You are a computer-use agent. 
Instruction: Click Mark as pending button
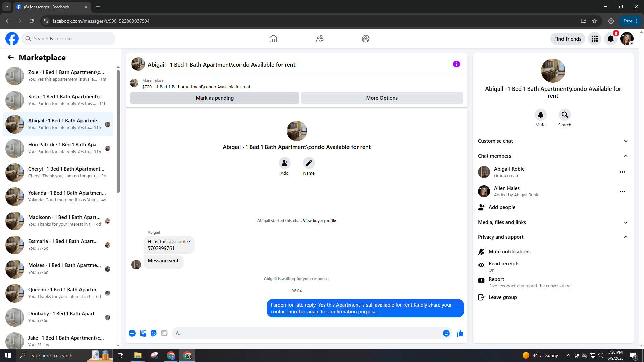point(215,98)
